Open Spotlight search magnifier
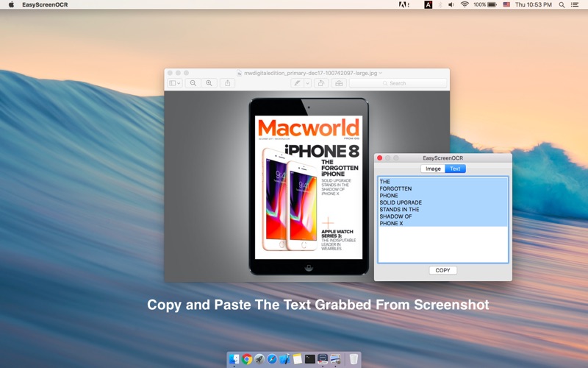 pos(562,4)
